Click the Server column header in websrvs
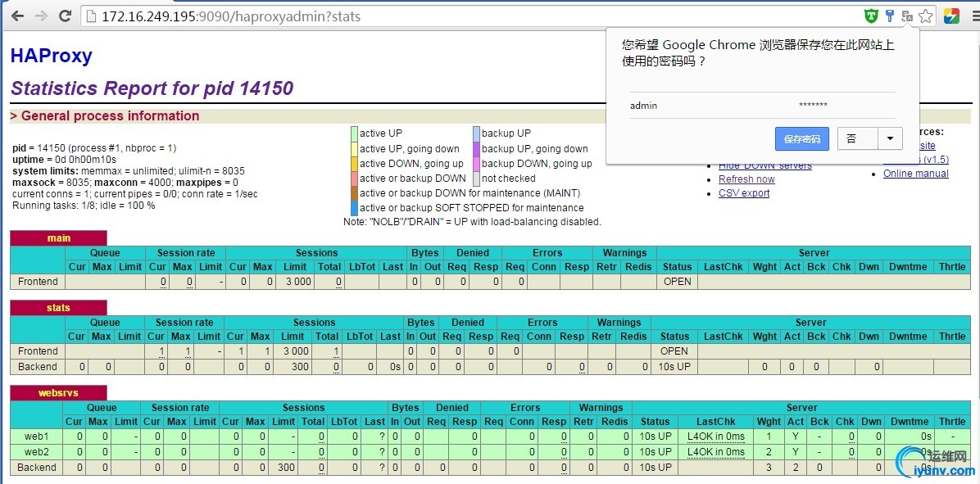Viewport: 980px width, 484px height. pyautogui.click(x=802, y=408)
